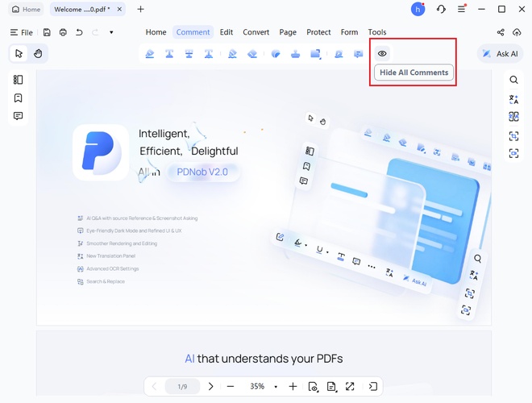Open the File menu
532x403 pixels.
pyautogui.click(x=22, y=32)
